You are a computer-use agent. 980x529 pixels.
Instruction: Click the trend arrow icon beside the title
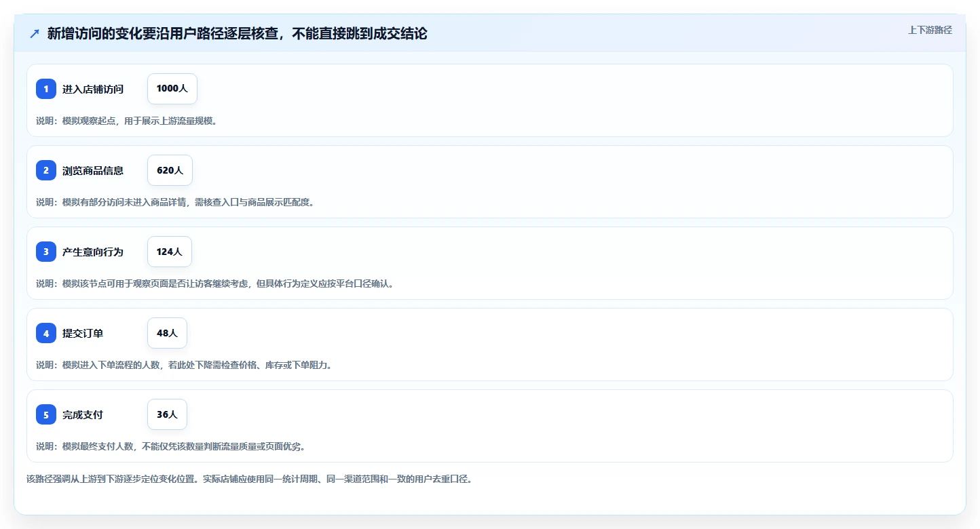click(35, 33)
